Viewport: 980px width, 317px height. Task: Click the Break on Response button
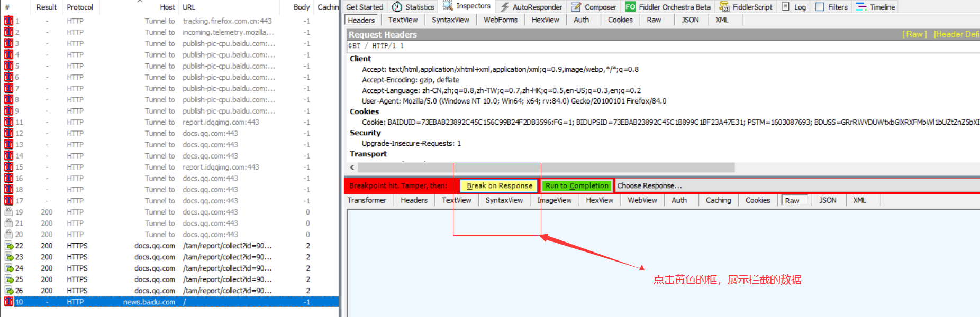(x=500, y=185)
